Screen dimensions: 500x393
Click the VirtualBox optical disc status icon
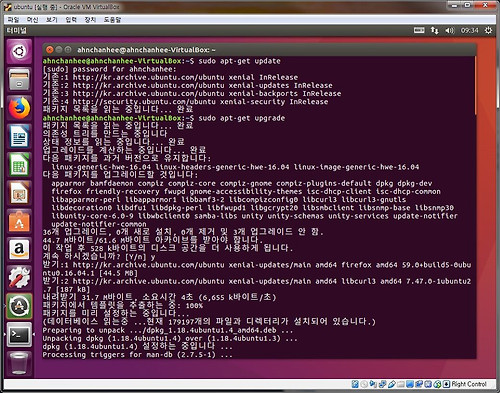point(364,384)
